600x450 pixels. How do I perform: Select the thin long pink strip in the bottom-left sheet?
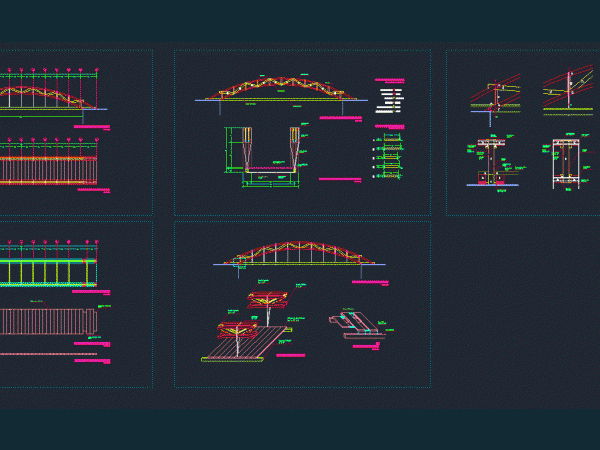click(x=48, y=354)
